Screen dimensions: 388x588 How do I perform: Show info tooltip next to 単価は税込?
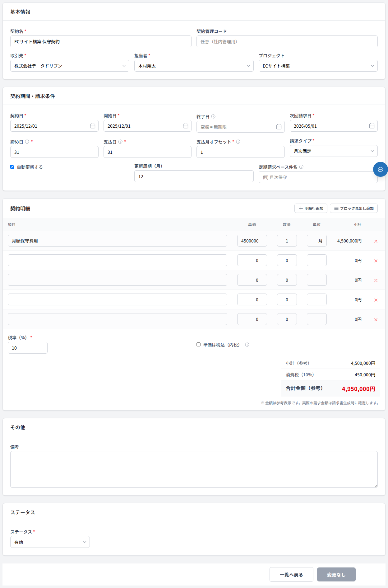tap(247, 345)
